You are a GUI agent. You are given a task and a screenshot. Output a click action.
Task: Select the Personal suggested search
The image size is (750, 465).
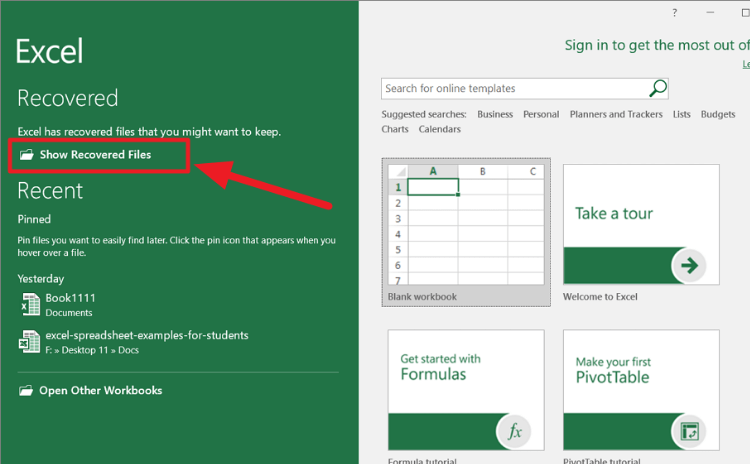[541, 114]
